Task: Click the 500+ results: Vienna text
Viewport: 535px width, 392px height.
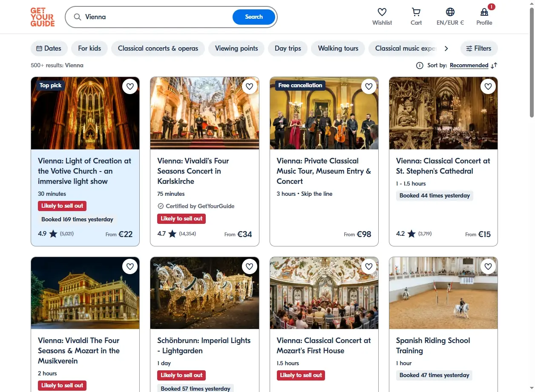Action: pos(57,66)
